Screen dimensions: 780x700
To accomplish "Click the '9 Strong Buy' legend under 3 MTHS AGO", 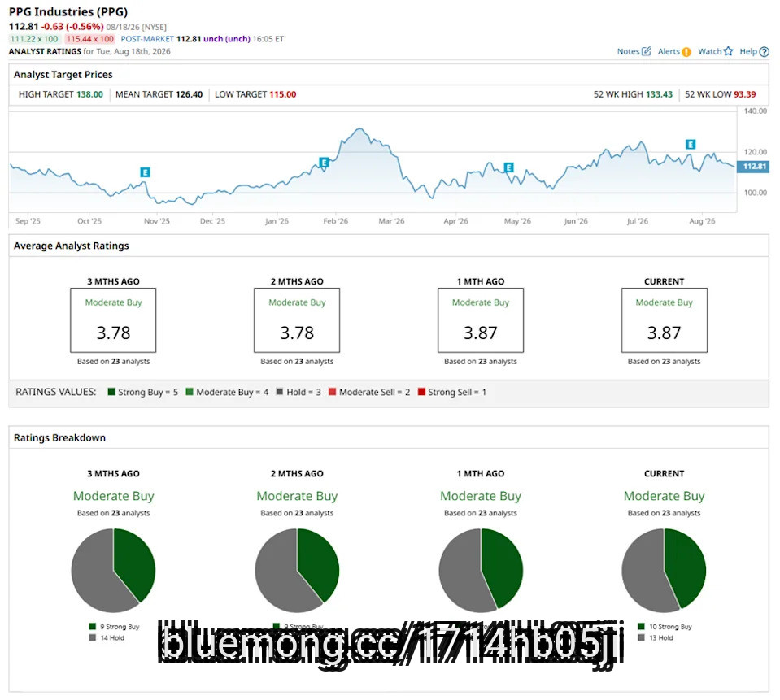I will (114, 626).
